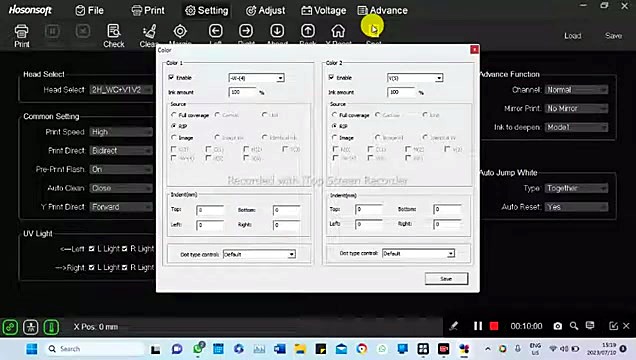
Task: Toggle L Light checkbox in —>Right row
Action: 91,267
